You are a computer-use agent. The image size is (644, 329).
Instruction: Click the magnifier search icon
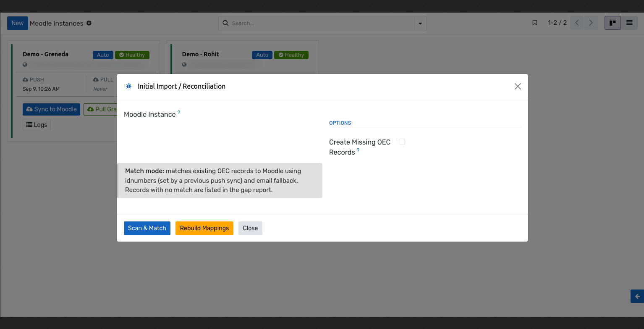[225, 23]
